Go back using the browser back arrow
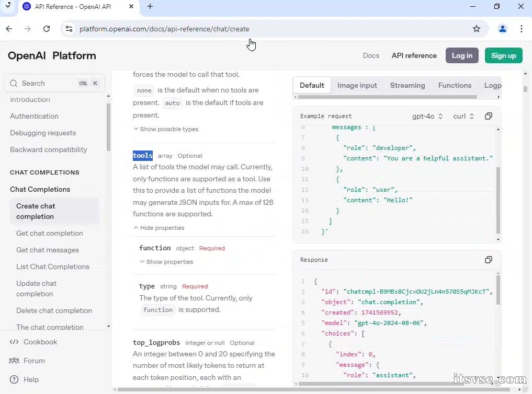Screen dimensions: 532x394 [9, 29]
